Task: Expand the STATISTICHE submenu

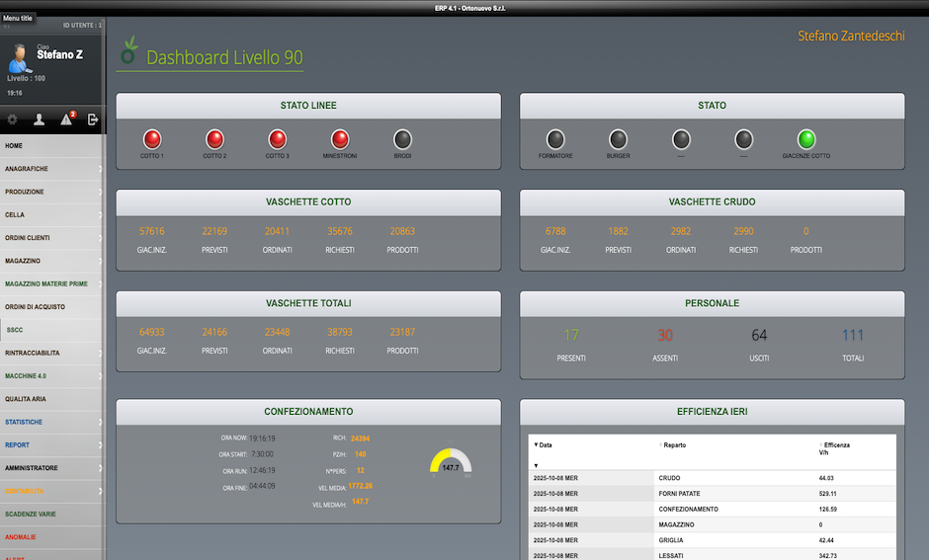Action: click(51, 422)
